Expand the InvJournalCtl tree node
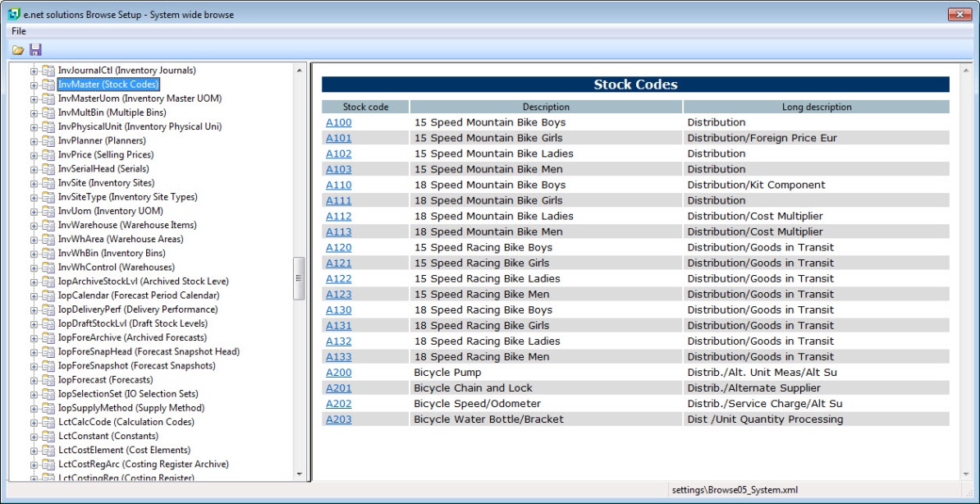Viewport: 980px width, 504px height. click(x=34, y=71)
